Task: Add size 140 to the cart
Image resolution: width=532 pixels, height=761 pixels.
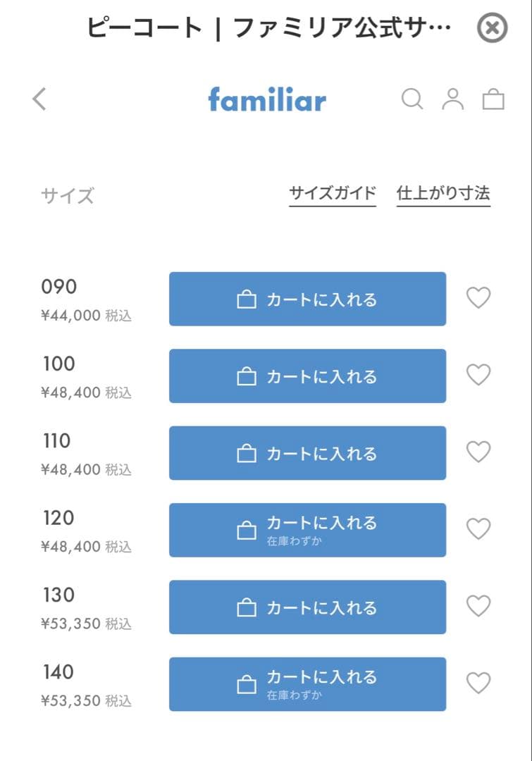Action: (x=307, y=684)
